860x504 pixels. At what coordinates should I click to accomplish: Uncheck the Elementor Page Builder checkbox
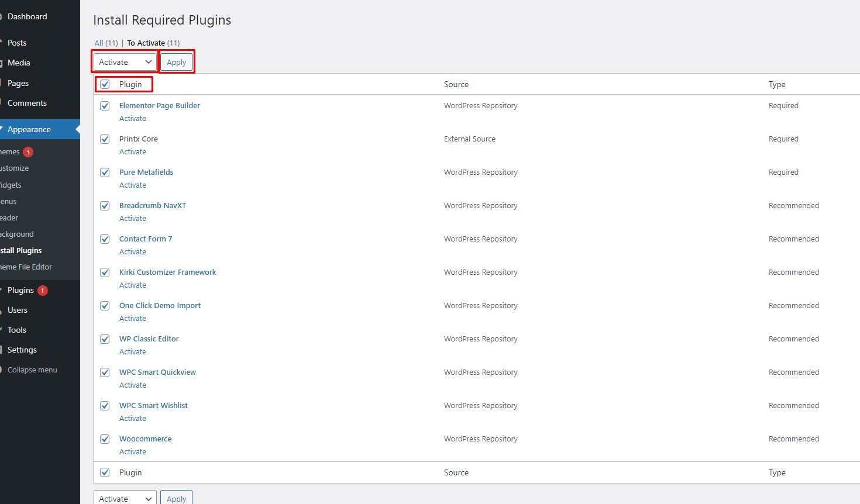pyautogui.click(x=105, y=106)
